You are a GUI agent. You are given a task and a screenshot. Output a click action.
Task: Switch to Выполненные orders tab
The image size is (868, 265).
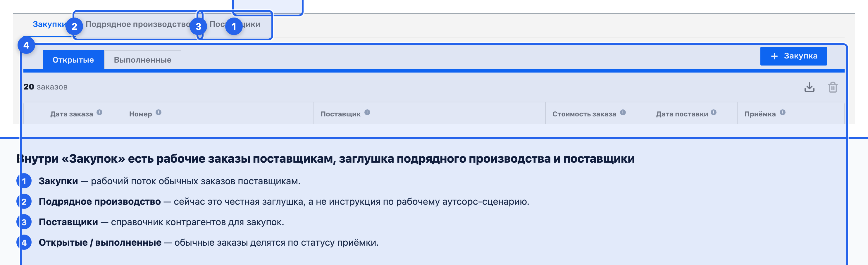pyautogui.click(x=142, y=60)
